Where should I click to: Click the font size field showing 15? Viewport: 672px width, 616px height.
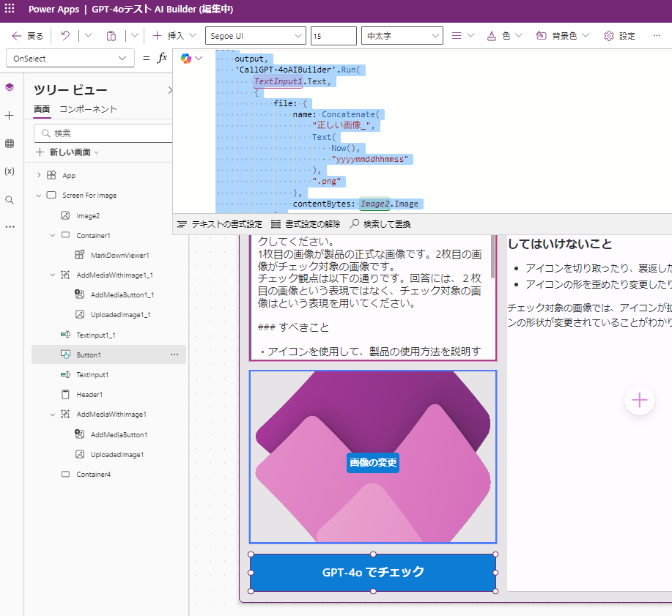coord(334,36)
